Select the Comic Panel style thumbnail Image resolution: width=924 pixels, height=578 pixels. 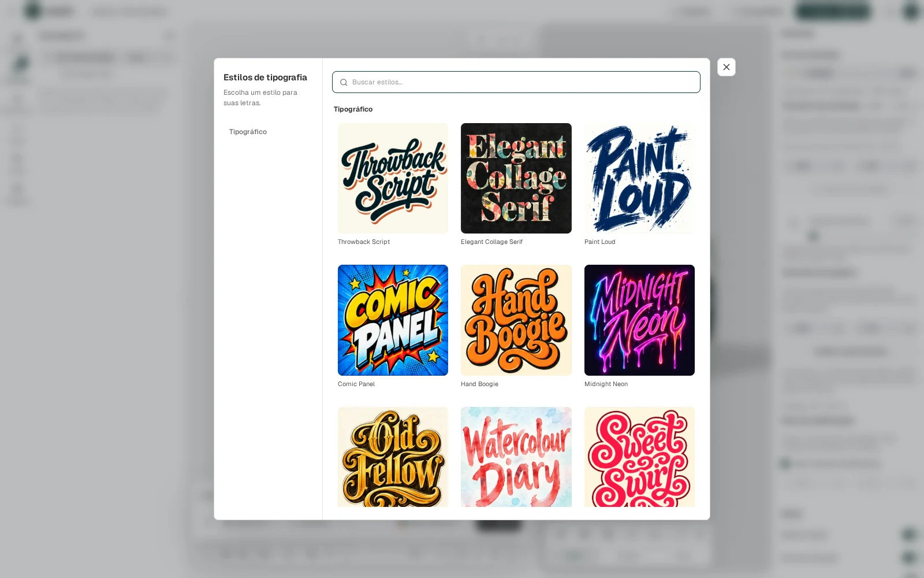(x=393, y=320)
